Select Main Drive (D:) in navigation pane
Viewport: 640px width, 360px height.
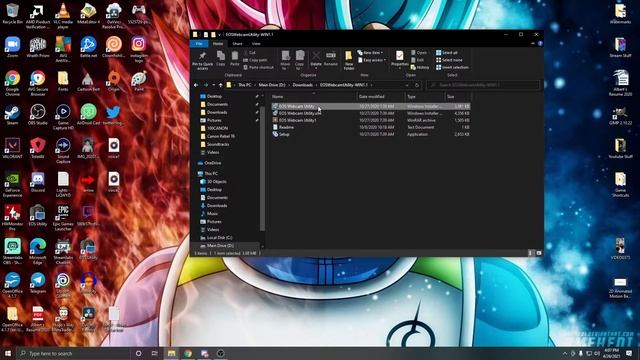220,246
